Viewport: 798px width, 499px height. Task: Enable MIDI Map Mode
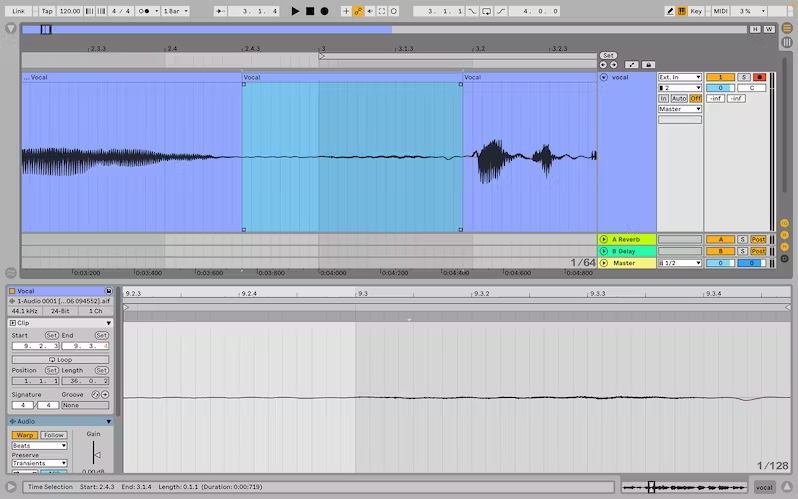720,11
